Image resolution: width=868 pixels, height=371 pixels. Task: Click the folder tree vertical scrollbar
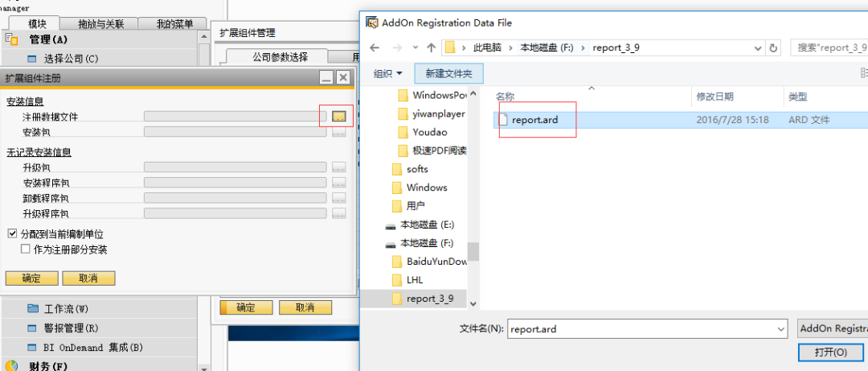click(x=473, y=251)
